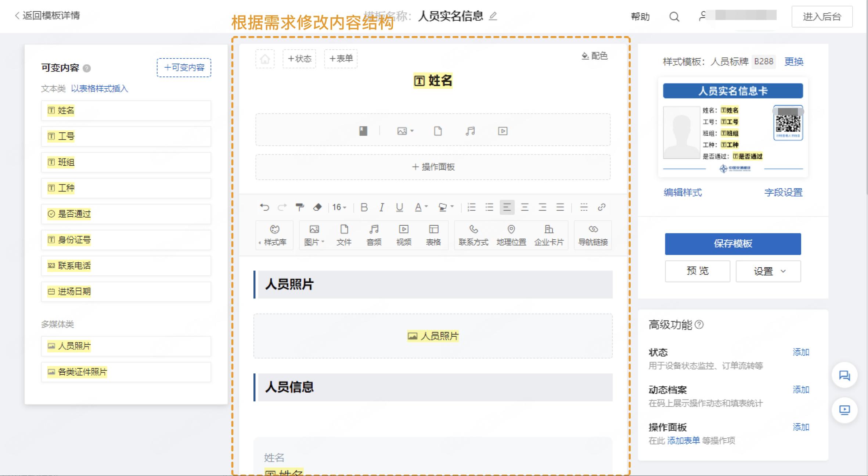Add 企业卡片 enterprise card
Screen dimensions: 868x476
[549, 235]
